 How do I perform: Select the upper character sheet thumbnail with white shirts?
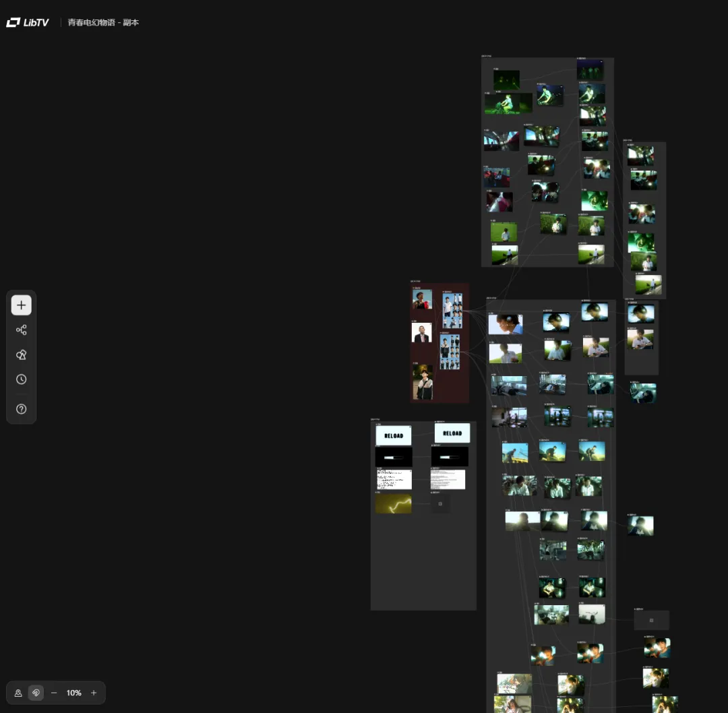(x=452, y=311)
